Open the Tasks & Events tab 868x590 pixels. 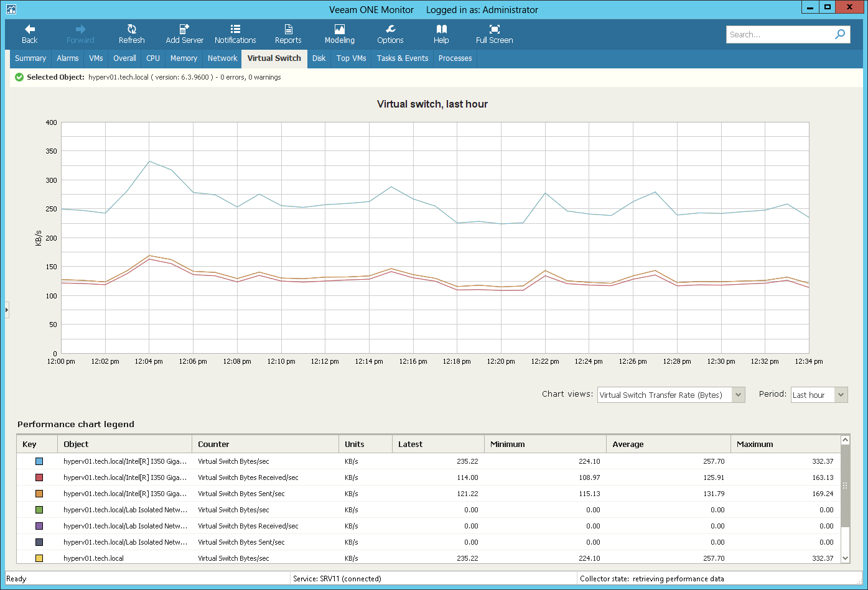coord(402,58)
